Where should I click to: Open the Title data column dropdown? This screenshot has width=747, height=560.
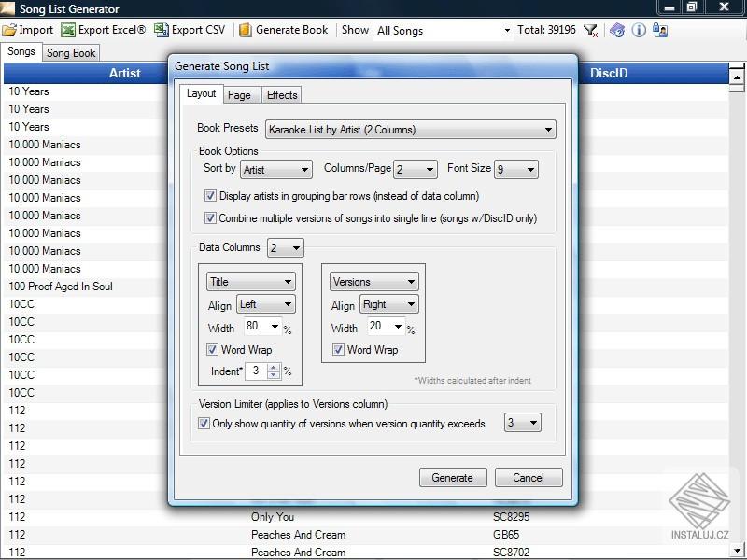250,282
